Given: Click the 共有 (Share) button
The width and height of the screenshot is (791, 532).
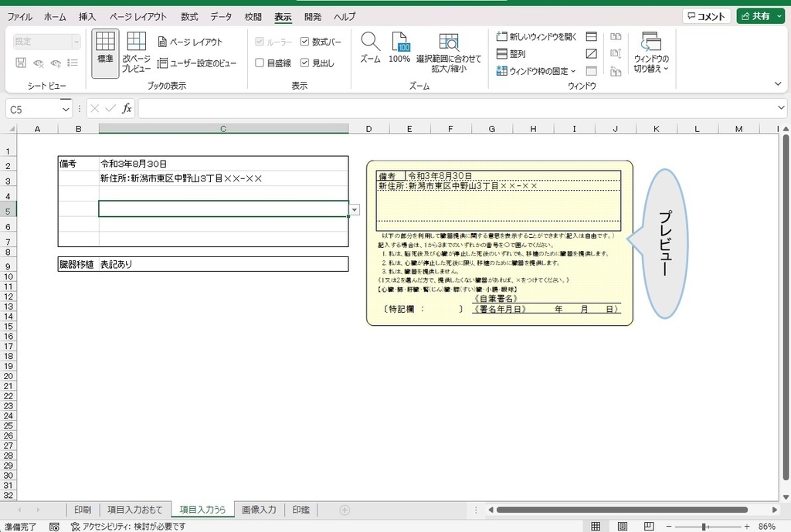Looking at the screenshot, I should (x=760, y=15).
